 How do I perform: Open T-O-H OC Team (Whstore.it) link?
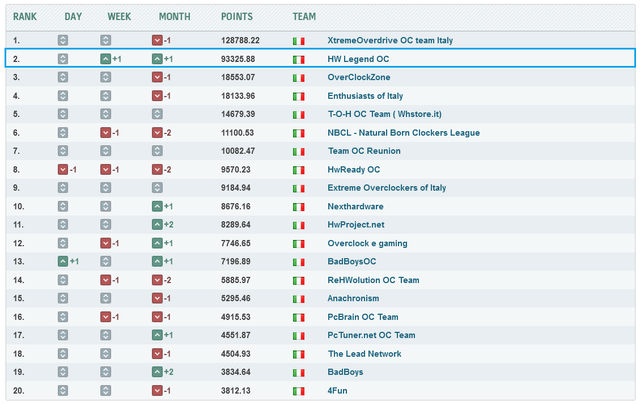[x=384, y=114]
